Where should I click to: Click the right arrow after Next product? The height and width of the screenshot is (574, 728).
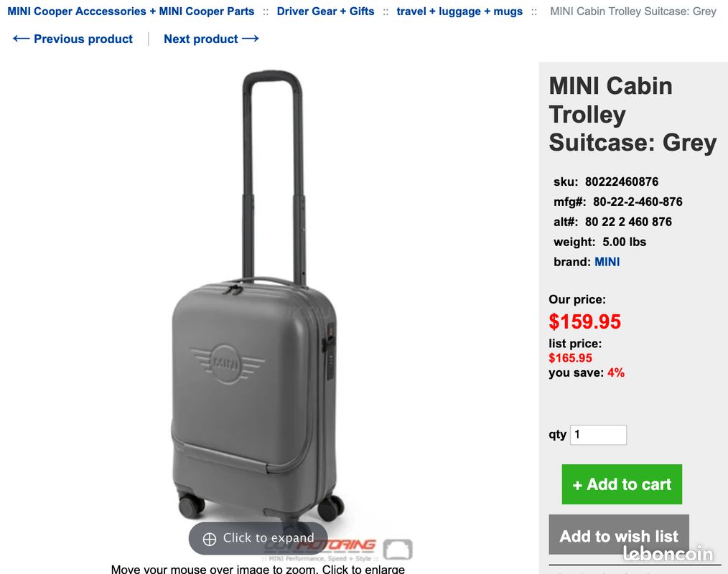click(251, 39)
